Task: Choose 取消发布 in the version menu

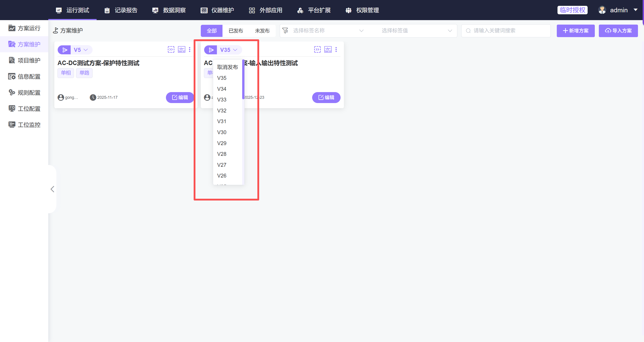Action: click(227, 67)
